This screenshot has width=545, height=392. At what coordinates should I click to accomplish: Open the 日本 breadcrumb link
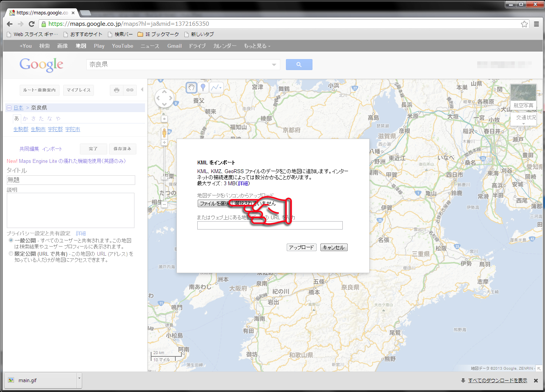click(19, 108)
